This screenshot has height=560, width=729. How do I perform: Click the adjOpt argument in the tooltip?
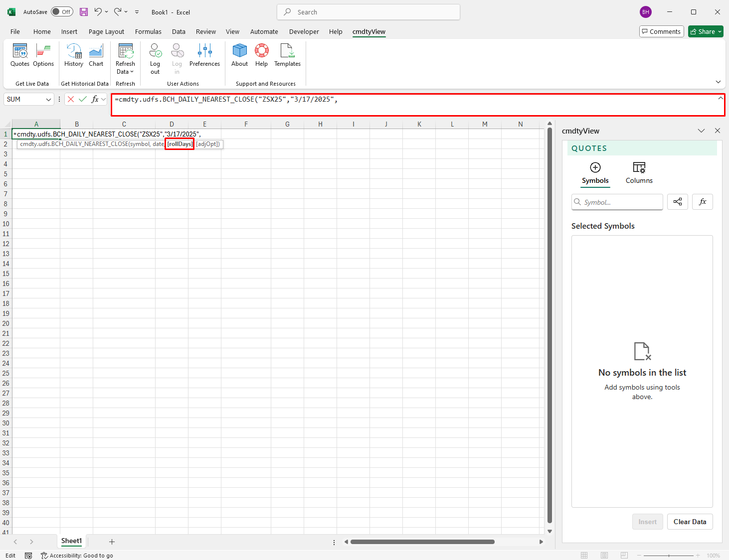tap(207, 144)
